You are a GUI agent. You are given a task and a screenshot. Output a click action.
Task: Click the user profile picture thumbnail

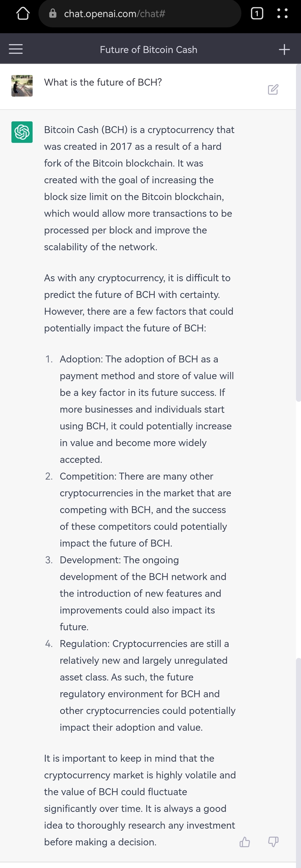click(22, 86)
